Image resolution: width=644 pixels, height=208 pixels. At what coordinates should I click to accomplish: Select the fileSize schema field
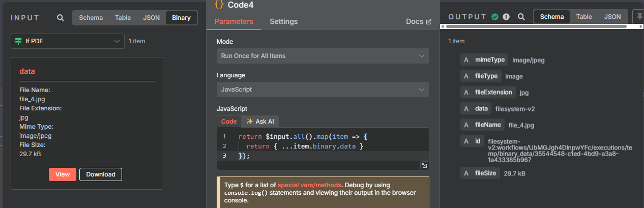click(x=480, y=173)
